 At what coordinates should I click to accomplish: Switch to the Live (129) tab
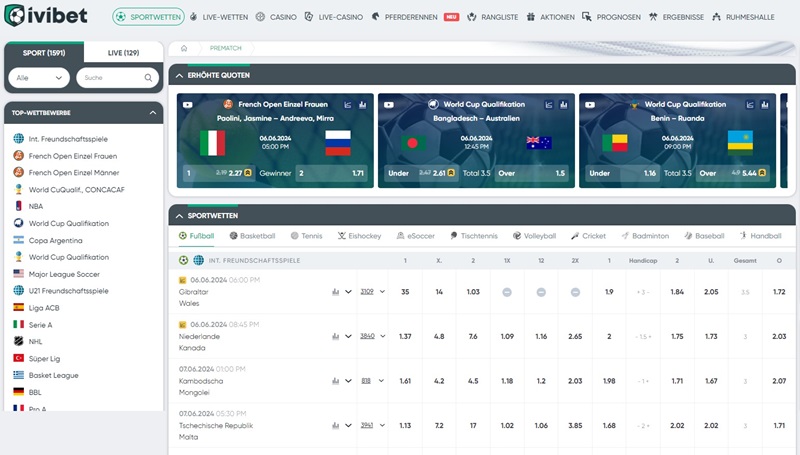tap(123, 53)
